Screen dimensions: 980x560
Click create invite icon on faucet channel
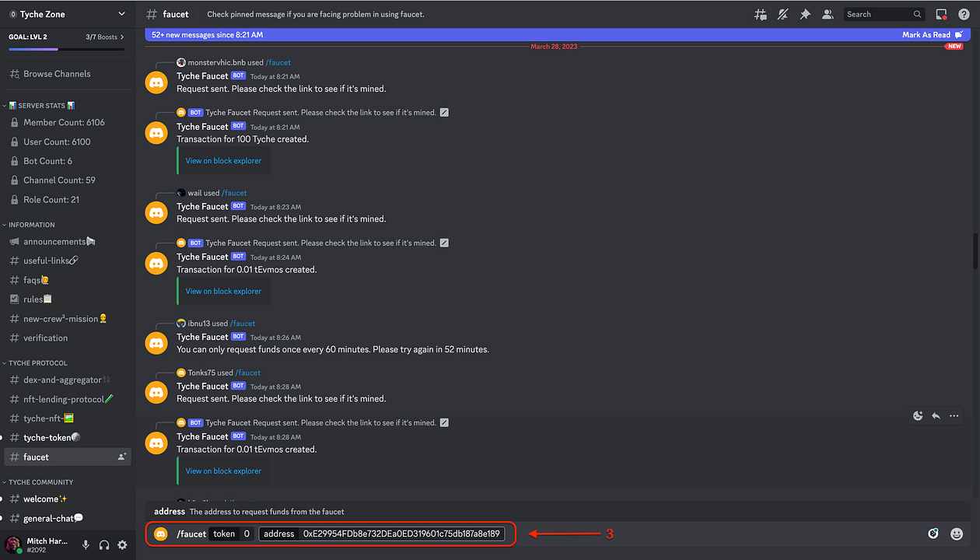point(122,457)
